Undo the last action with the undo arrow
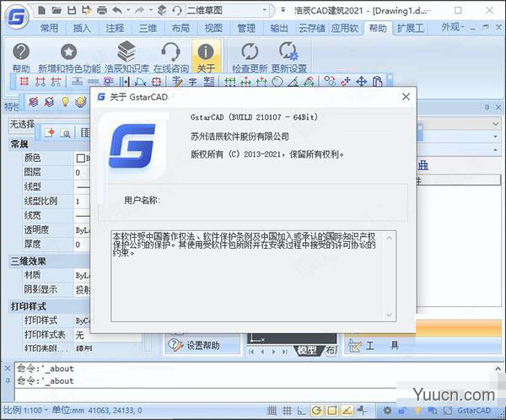Screen dimensions: 506x420 coord(117,10)
